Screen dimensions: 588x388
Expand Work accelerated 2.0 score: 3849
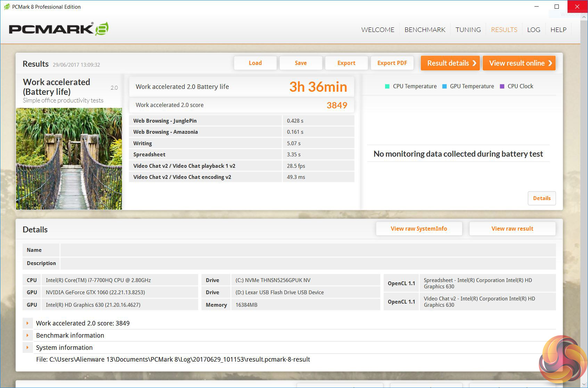click(27, 323)
